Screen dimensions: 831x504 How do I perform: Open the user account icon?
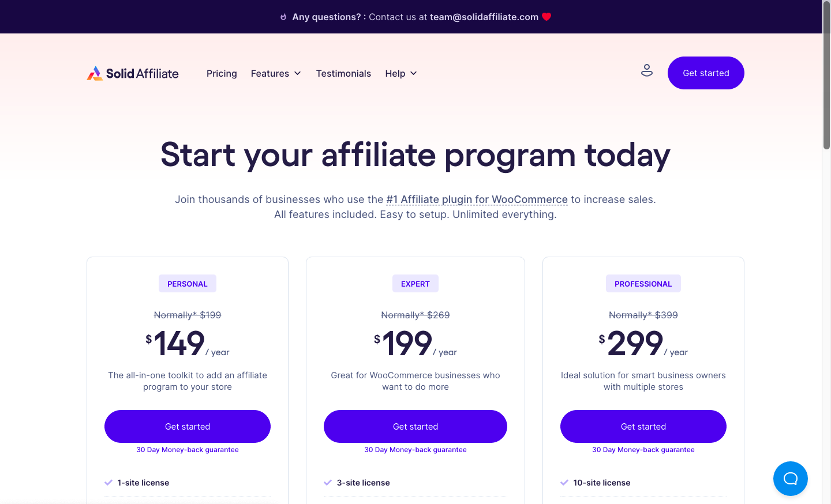click(x=647, y=70)
